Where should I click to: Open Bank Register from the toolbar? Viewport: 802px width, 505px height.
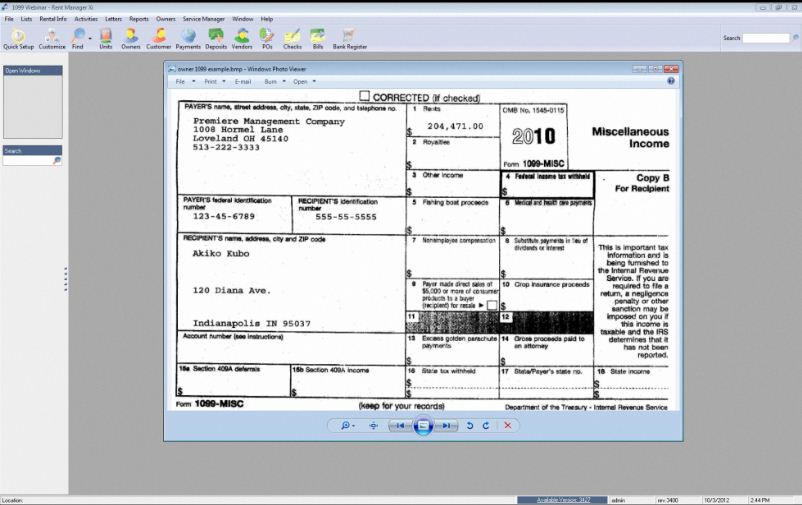[350, 39]
